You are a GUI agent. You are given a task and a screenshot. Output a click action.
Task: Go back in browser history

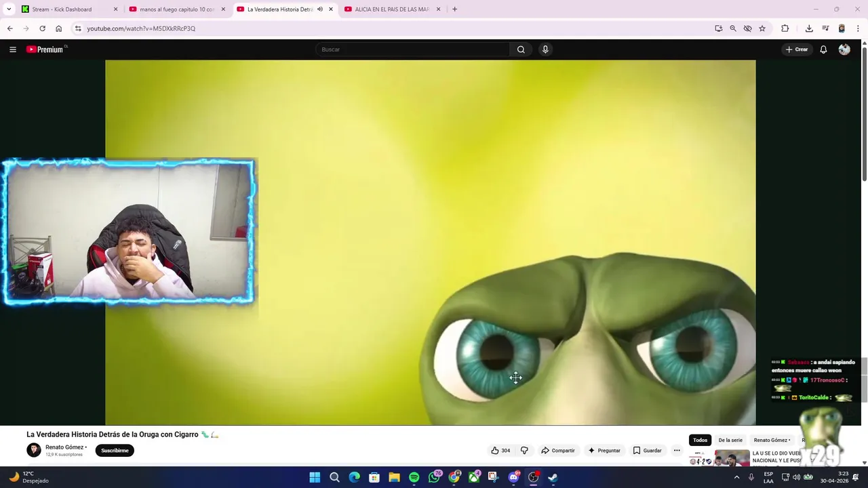click(9, 28)
